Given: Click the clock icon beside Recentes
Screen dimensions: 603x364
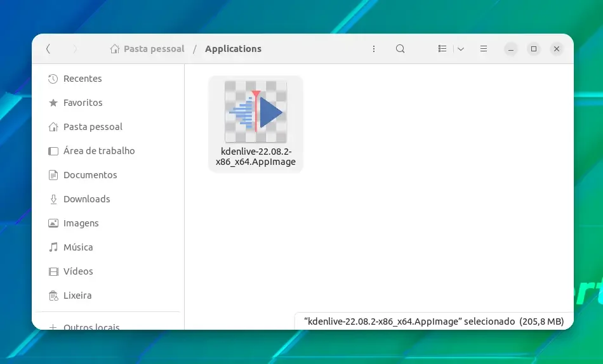Looking at the screenshot, I should [x=53, y=79].
